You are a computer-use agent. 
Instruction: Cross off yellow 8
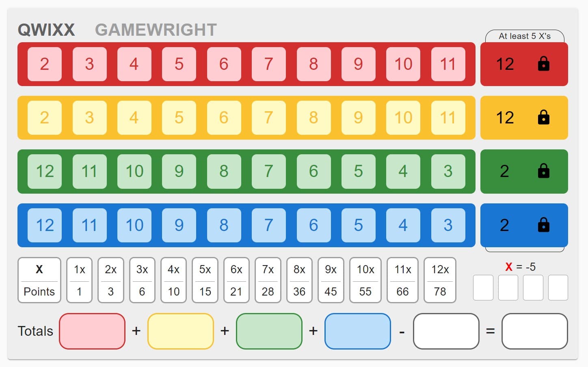(x=314, y=117)
